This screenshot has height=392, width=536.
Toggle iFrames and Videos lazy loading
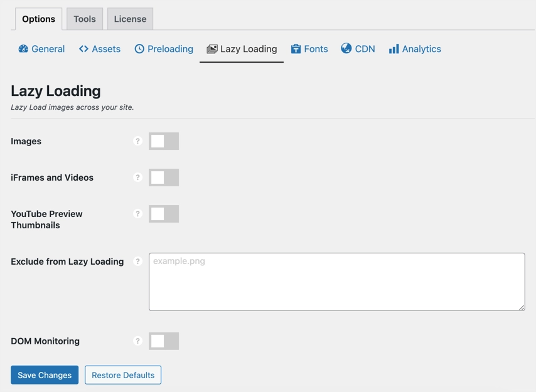[x=164, y=177]
